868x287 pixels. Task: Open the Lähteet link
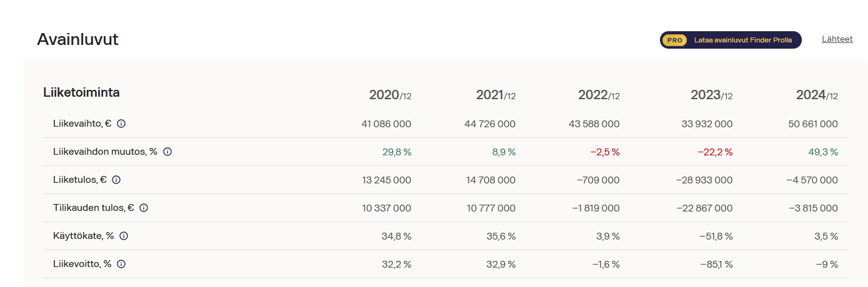[x=837, y=39]
